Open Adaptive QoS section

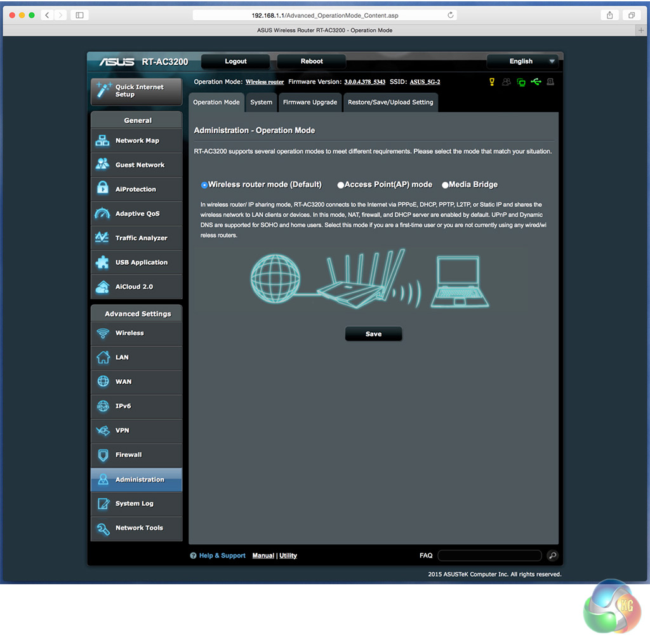[136, 213]
